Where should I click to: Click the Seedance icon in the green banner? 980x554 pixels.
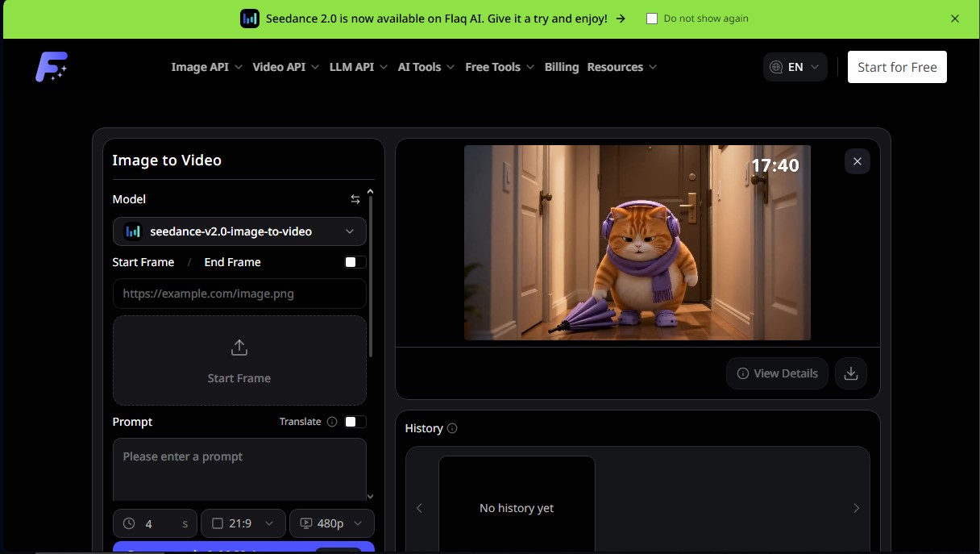tap(250, 19)
